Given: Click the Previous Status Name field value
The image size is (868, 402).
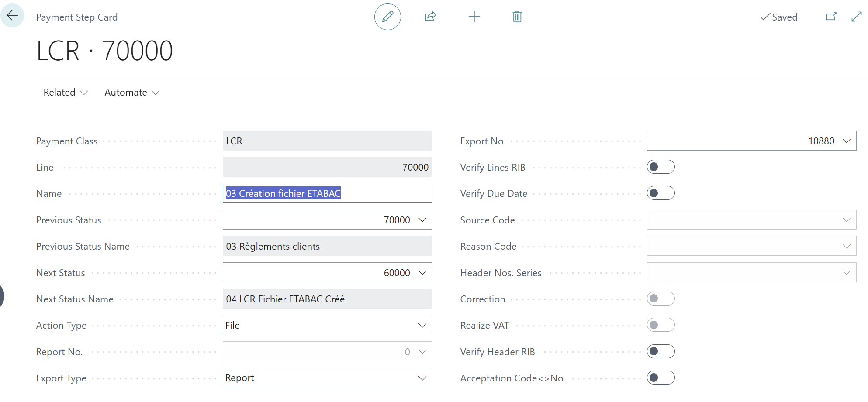Looking at the screenshot, I should click(x=273, y=246).
